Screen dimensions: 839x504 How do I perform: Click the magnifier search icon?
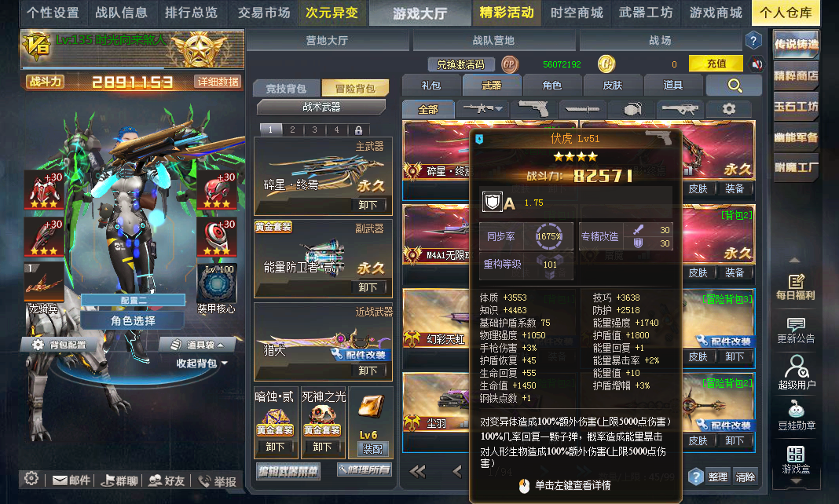(x=735, y=86)
